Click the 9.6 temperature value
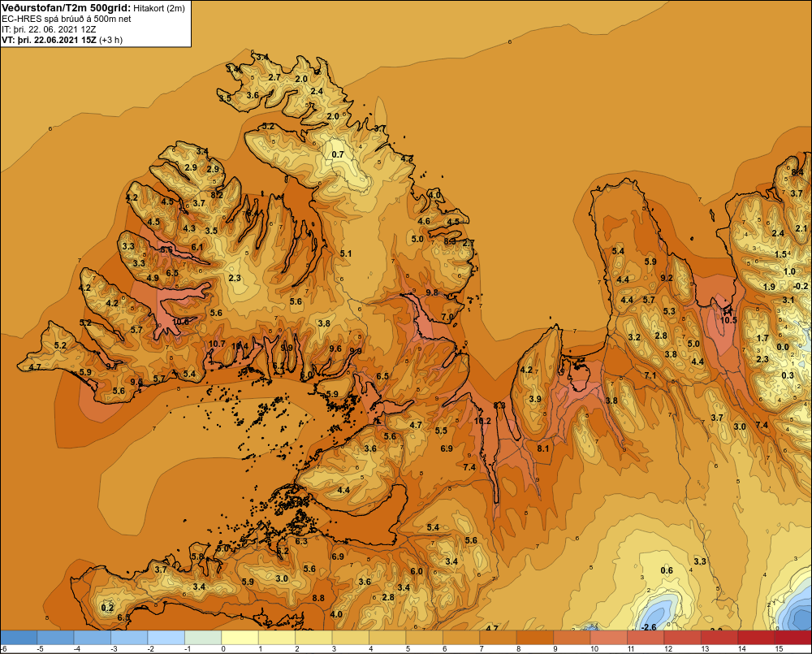 click(335, 349)
